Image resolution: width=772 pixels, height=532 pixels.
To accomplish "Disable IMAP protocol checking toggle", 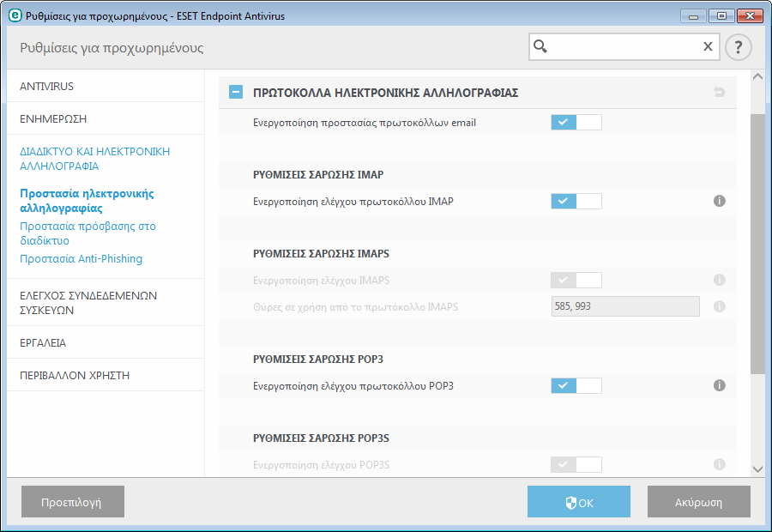I will pyautogui.click(x=576, y=201).
